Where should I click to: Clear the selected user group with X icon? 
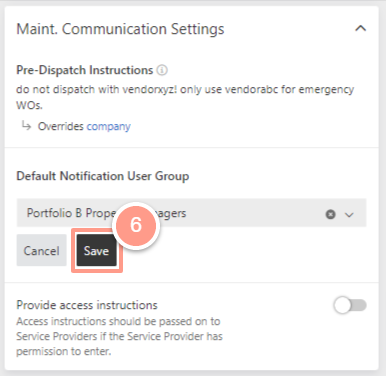pos(330,214)
